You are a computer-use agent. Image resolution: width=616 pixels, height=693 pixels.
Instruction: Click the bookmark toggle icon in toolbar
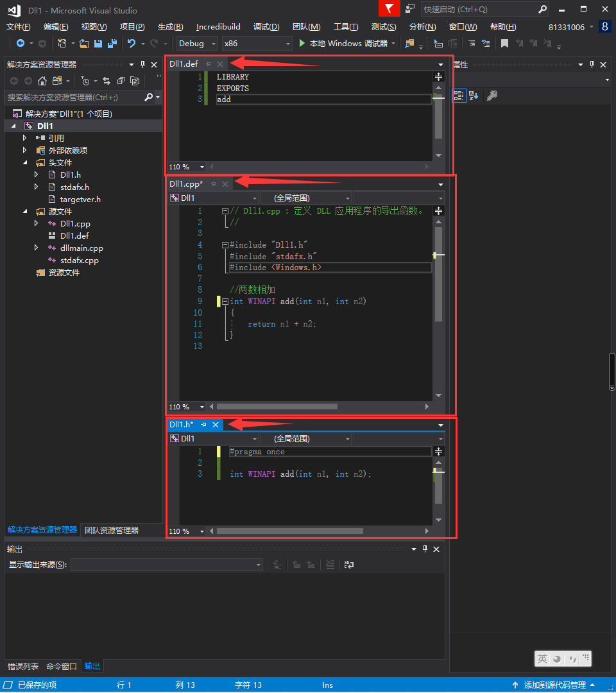click(x=504, y=44)
